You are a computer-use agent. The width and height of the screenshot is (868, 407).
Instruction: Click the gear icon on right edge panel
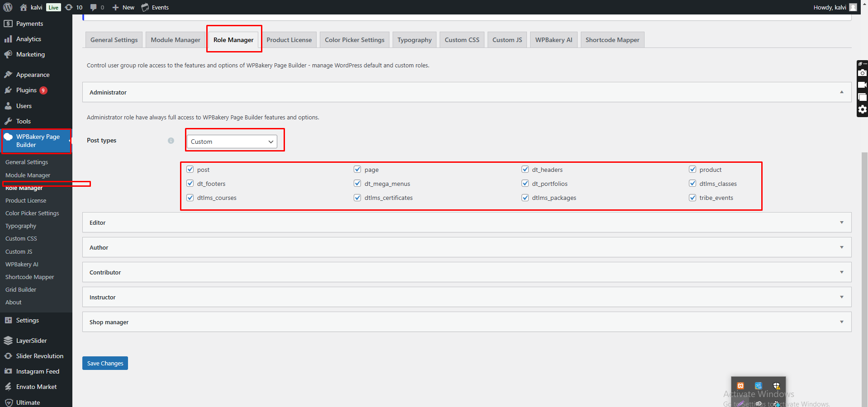(863, 109)
